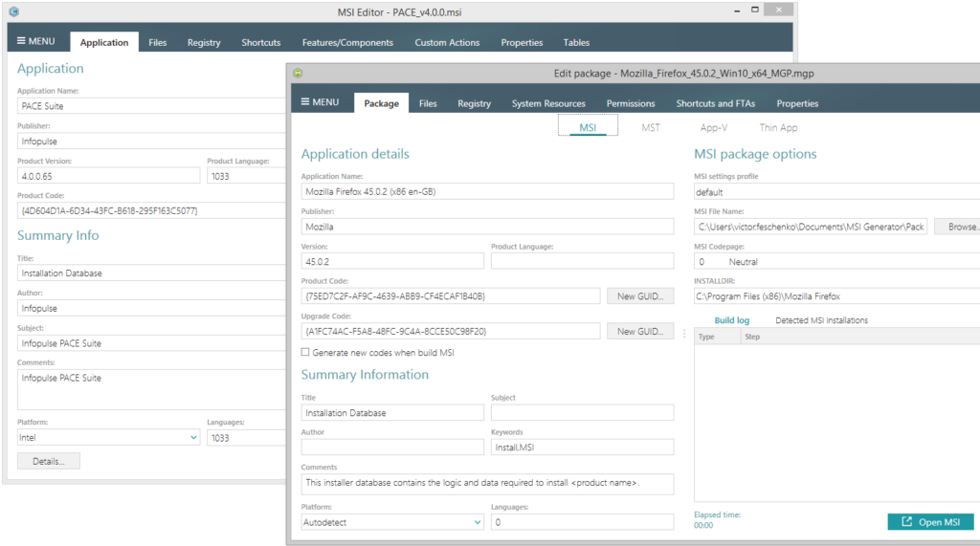Click the MSI Editor app icon in title bar
980x546 pixels.
pyautogui.click(x=13, y=11)
